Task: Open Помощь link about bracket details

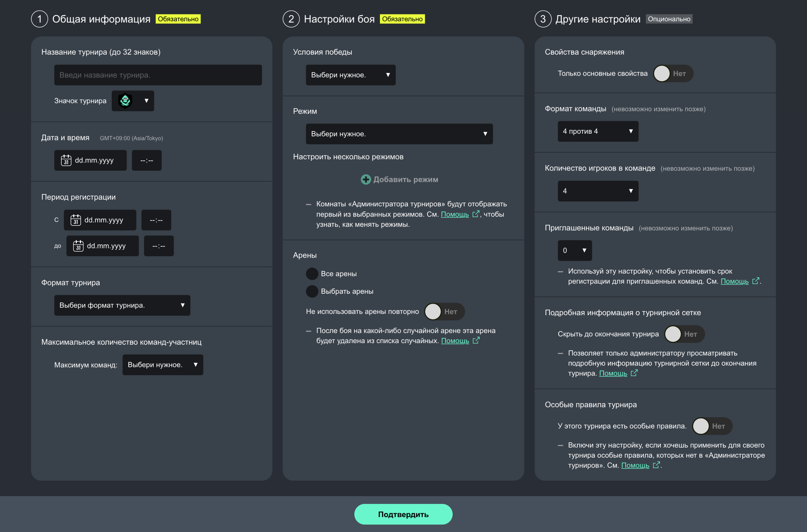Action: coord(613,373)
